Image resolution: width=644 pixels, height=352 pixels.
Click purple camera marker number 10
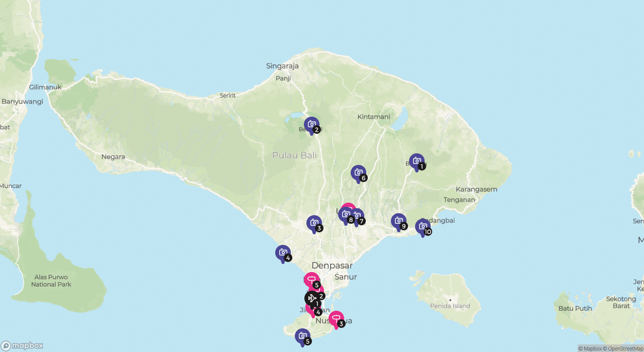423,227
